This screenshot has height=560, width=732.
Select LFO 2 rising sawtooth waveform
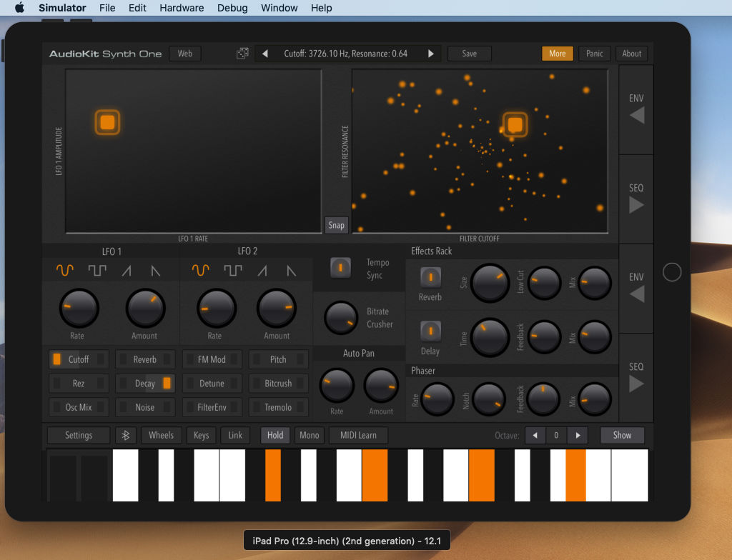click(x=262, y=271)
